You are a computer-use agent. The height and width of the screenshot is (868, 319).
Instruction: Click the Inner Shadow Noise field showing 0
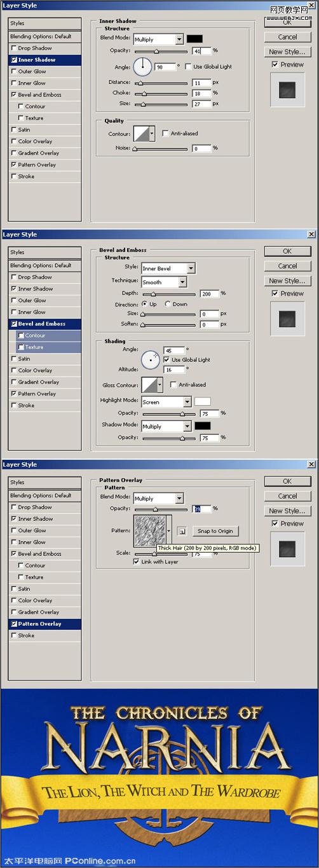tap(201, 148)
